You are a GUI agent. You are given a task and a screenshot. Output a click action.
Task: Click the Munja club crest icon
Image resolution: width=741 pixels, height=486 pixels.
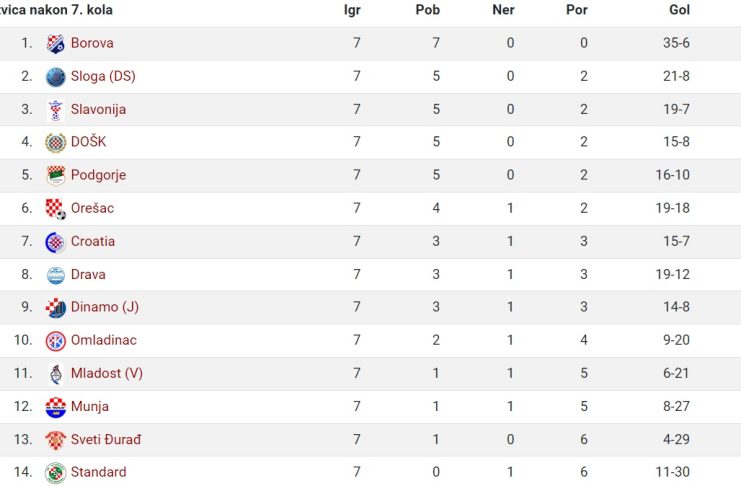pyautogui.click(x=55, y=407)
